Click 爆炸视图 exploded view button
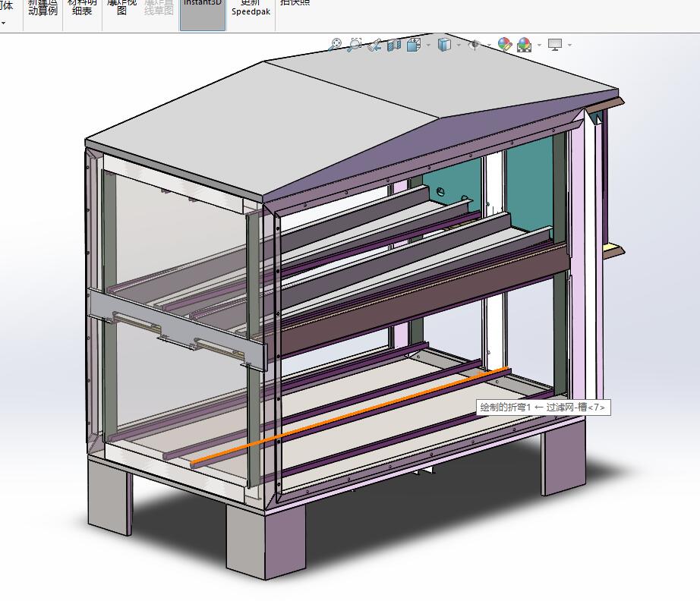The image size is (700, 601). point(122,9)
